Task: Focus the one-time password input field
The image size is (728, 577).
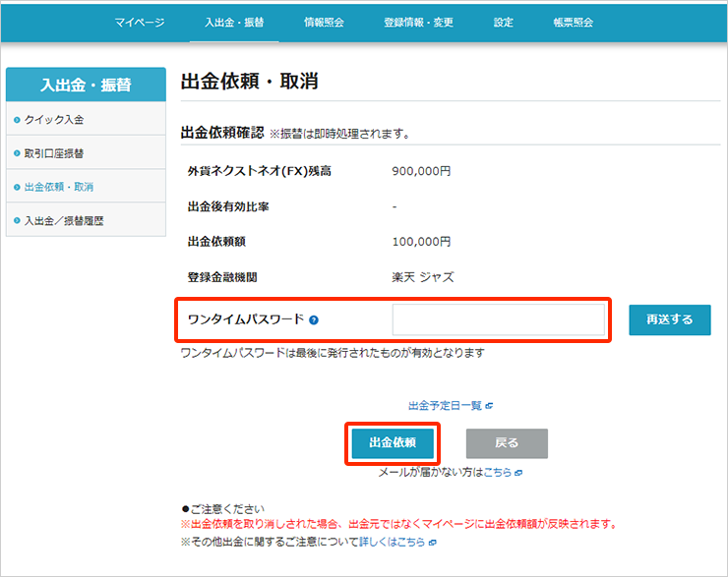Action: pyautogui.click(x=498, y=319)
